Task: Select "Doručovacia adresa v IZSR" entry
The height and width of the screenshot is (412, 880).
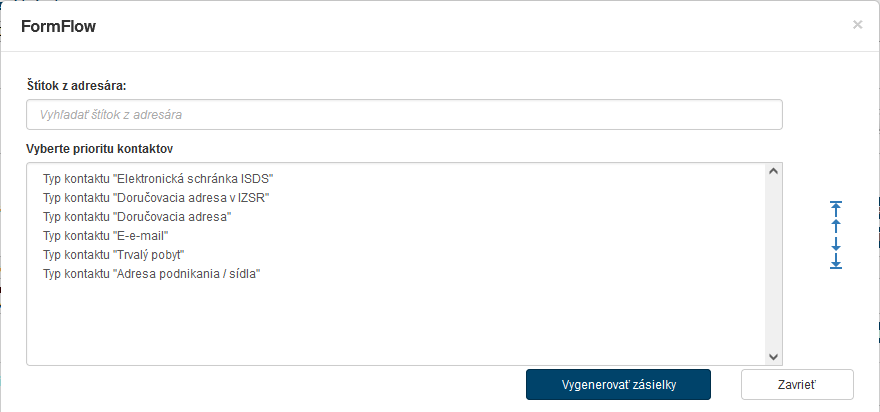Action: (155, 197)
